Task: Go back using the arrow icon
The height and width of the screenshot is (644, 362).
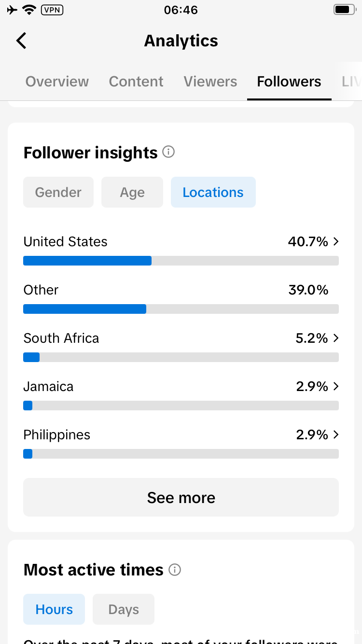Action: [x=21, y=41]
